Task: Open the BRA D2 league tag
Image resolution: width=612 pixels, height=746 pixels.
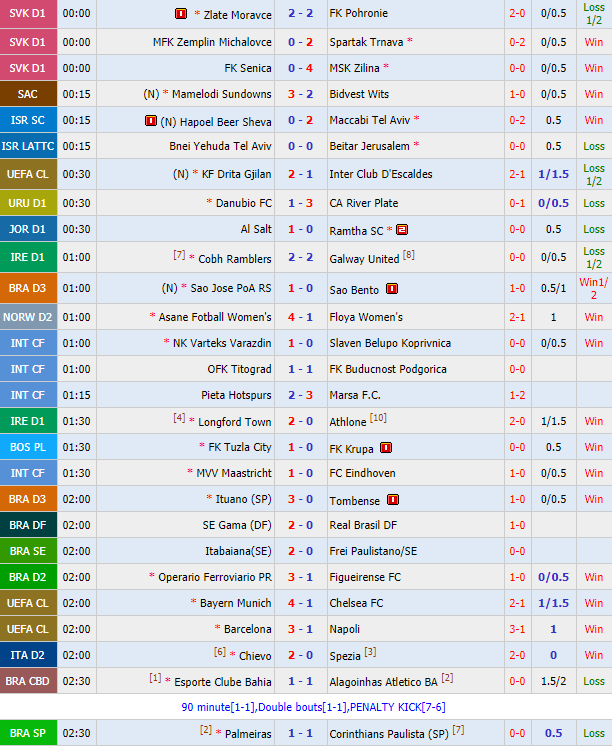Action: point(28,577)
